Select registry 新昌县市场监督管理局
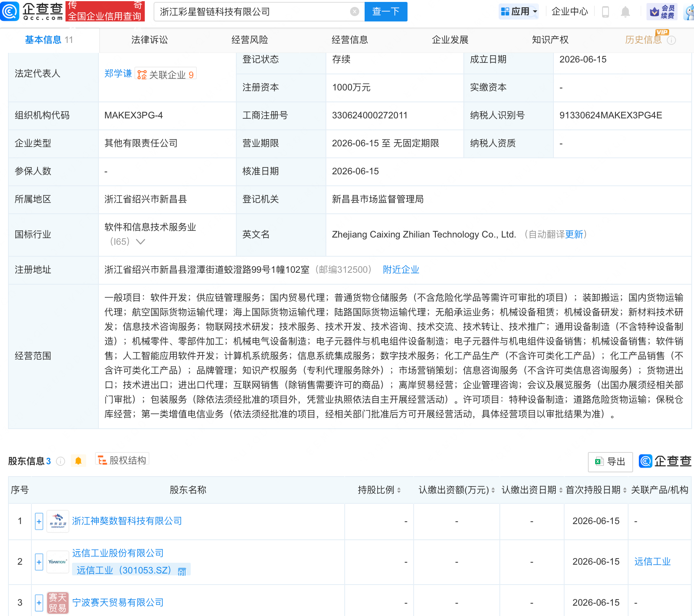 click(x=378, y=199)
